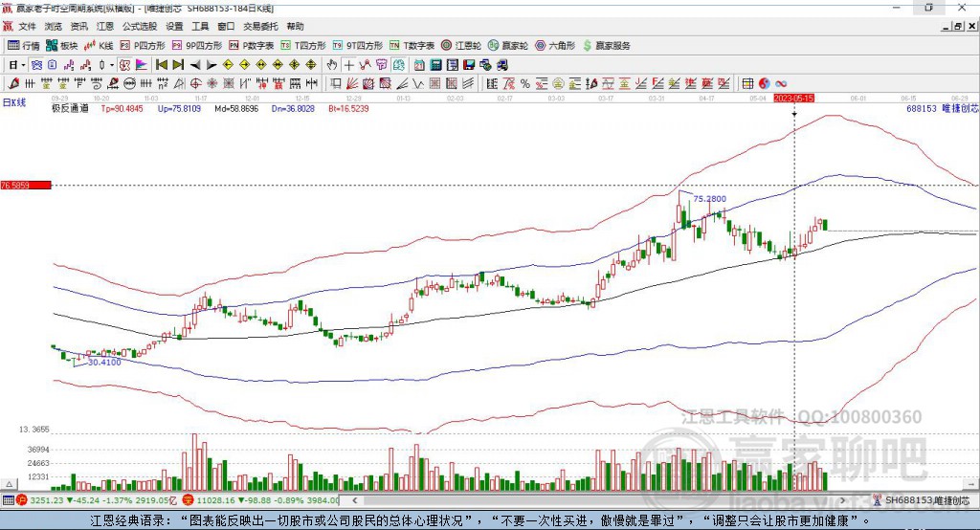Click the first yellow diamond arrow icon
The width and height of the screenshot is (980, 530).
point(228,65)
